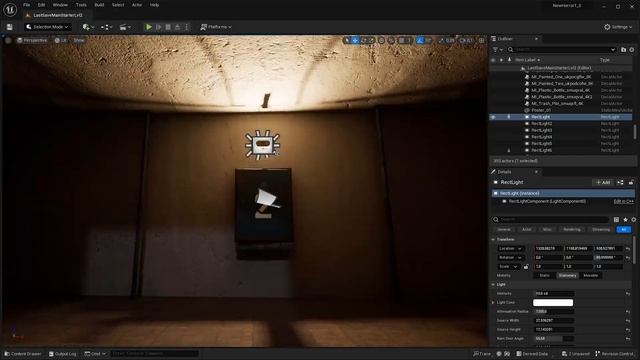Click the RectLight gizmo icon in viewport
The height and width of the screenshot is (360, 640).
(x=262, y=144)
